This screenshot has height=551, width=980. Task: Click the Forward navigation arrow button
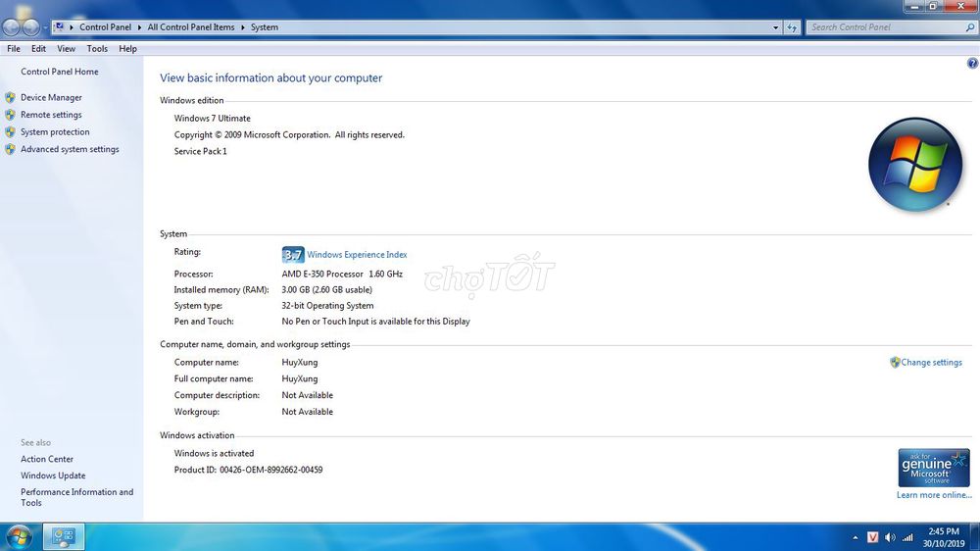[31, 27]
